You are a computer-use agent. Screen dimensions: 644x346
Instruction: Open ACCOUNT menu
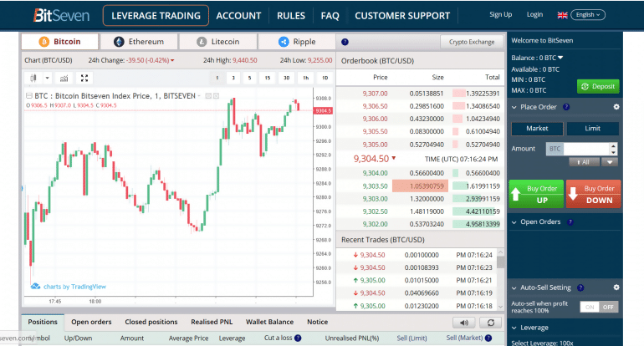pos(238,16)
